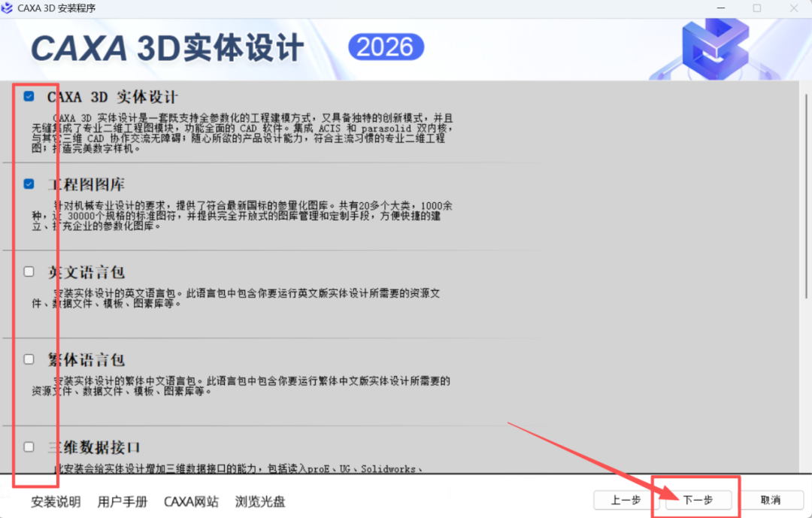Enable the 英文语言包 checkbox
The image size is (812, 518).
point(29,271)
